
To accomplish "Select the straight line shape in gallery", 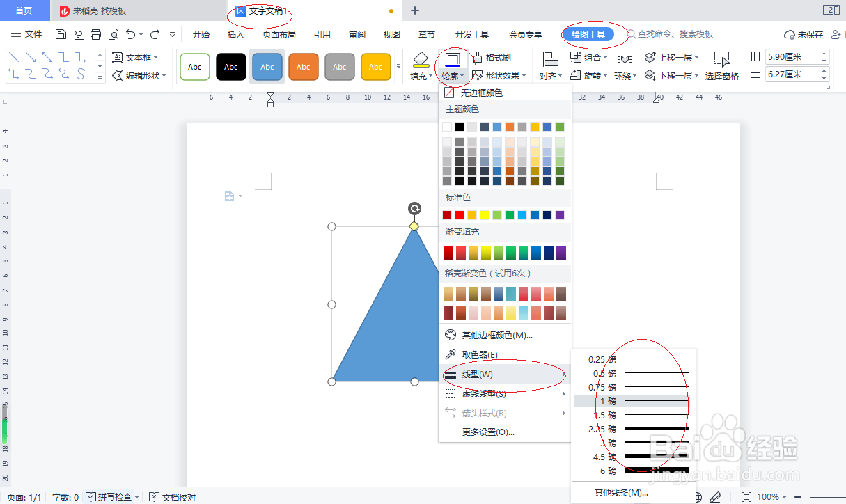I will (13, 57).
